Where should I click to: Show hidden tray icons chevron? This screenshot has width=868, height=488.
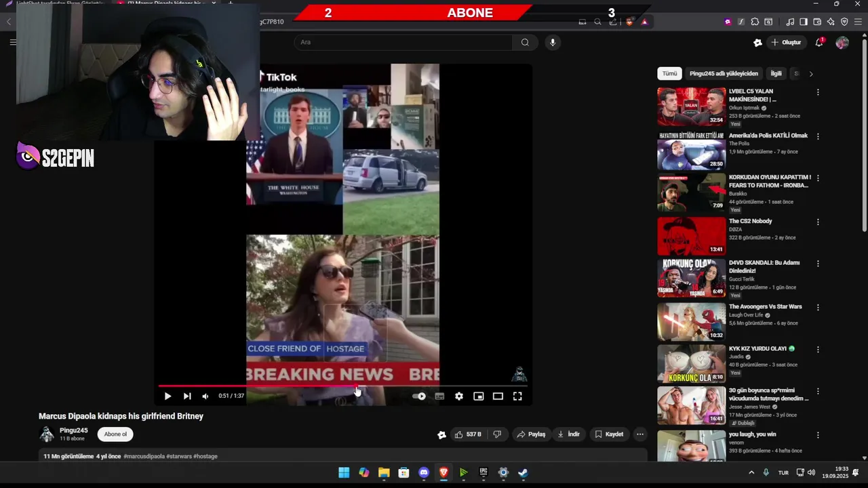tap(751, 472)
